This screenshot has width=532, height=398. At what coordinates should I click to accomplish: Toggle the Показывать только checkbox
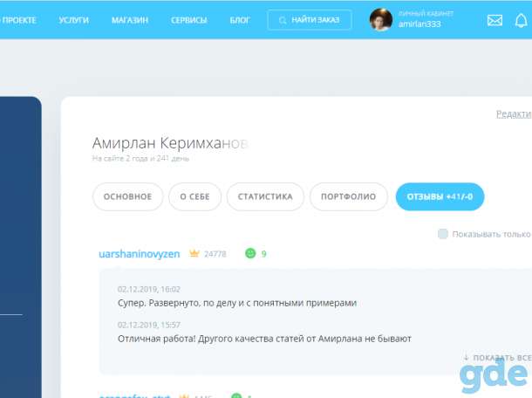442,234
